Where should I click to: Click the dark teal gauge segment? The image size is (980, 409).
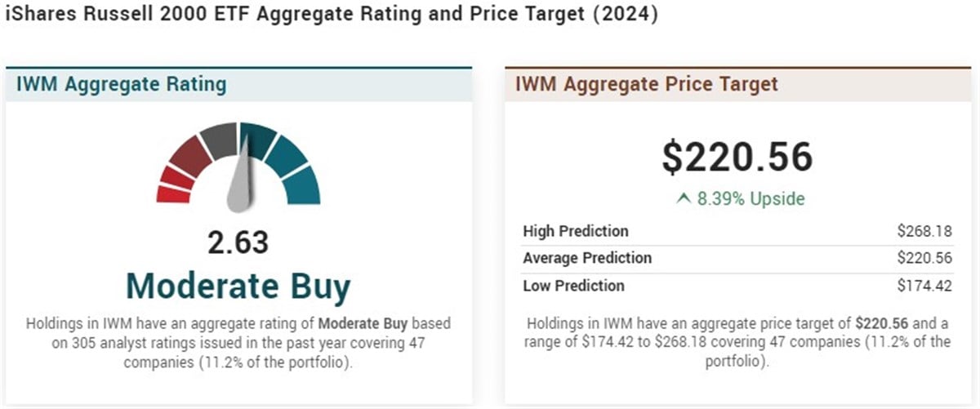[256, 139]
